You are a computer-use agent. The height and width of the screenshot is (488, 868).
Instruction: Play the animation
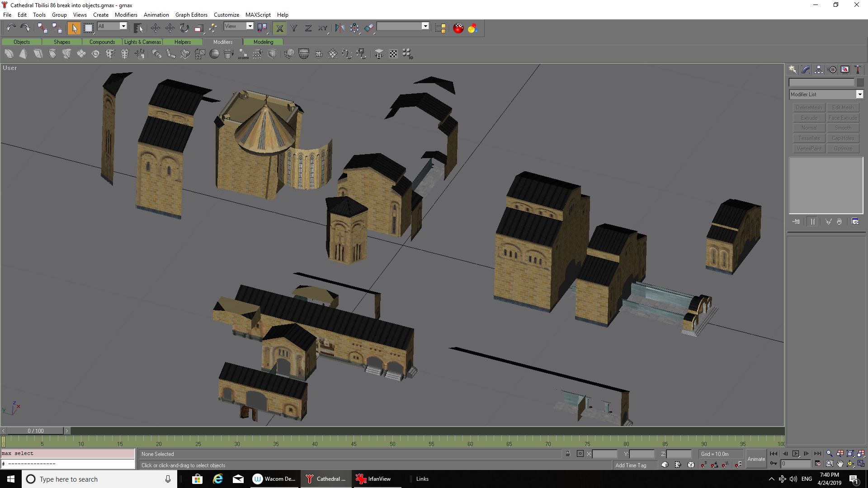click(796, 454)
